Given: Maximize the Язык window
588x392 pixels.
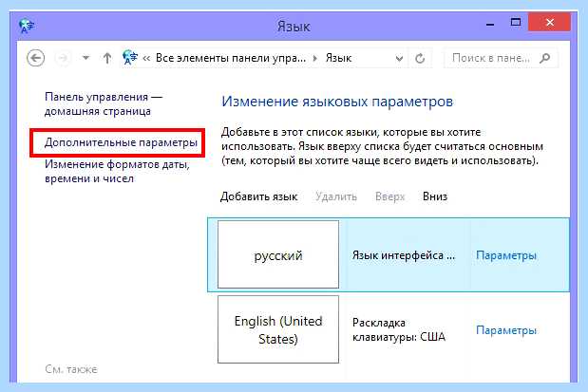Looking at the screenshot, I should coord(516,23).
